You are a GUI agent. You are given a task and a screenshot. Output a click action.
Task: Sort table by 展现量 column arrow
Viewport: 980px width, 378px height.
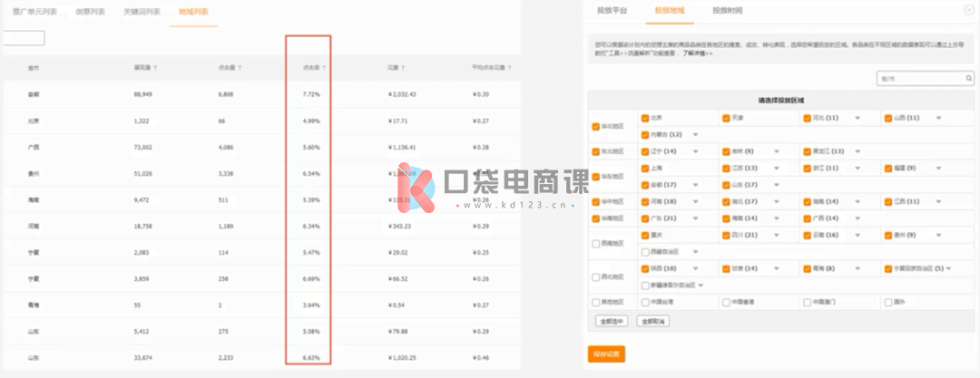pyautogui.click(x=155, y=67)
